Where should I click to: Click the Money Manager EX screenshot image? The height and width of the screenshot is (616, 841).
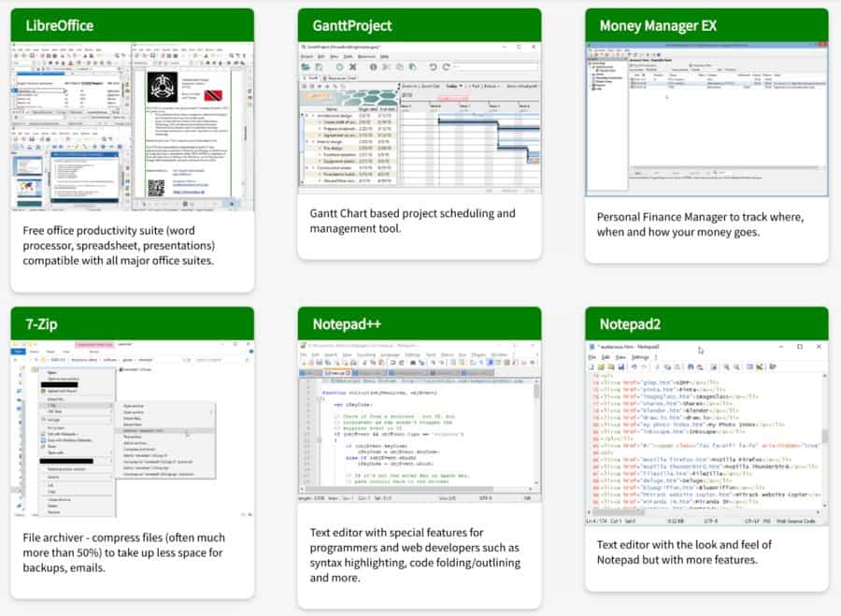click(x=706, y=119)
